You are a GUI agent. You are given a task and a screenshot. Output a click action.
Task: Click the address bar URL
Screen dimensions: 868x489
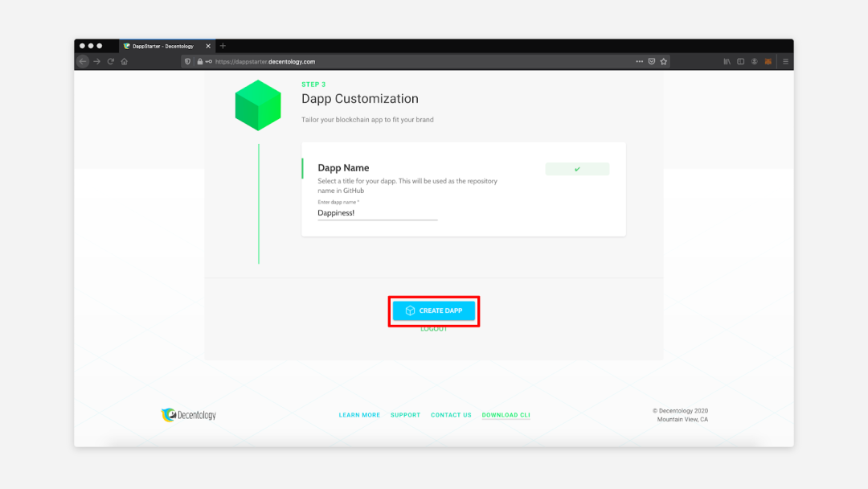[265, 61]
